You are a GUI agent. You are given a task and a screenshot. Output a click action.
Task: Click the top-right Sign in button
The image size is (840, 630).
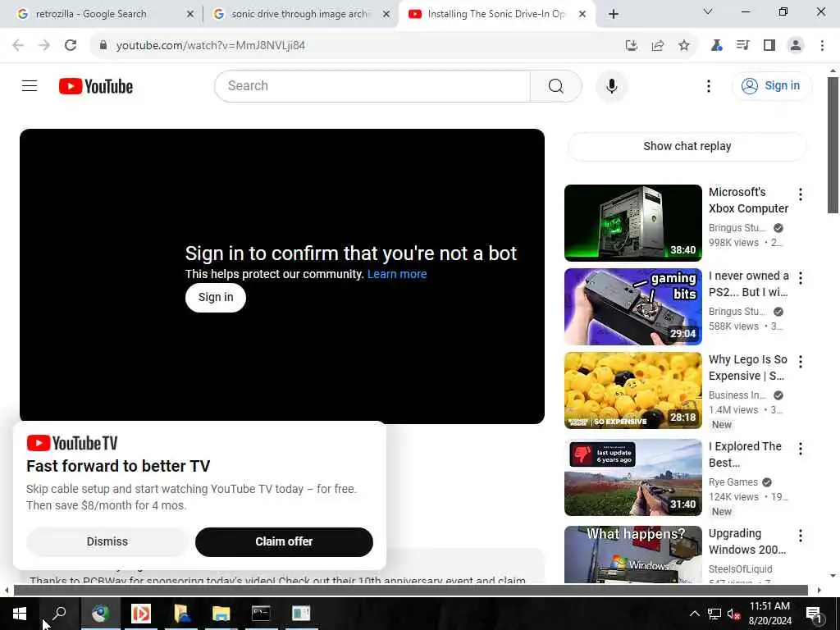[x=771, y=85]
